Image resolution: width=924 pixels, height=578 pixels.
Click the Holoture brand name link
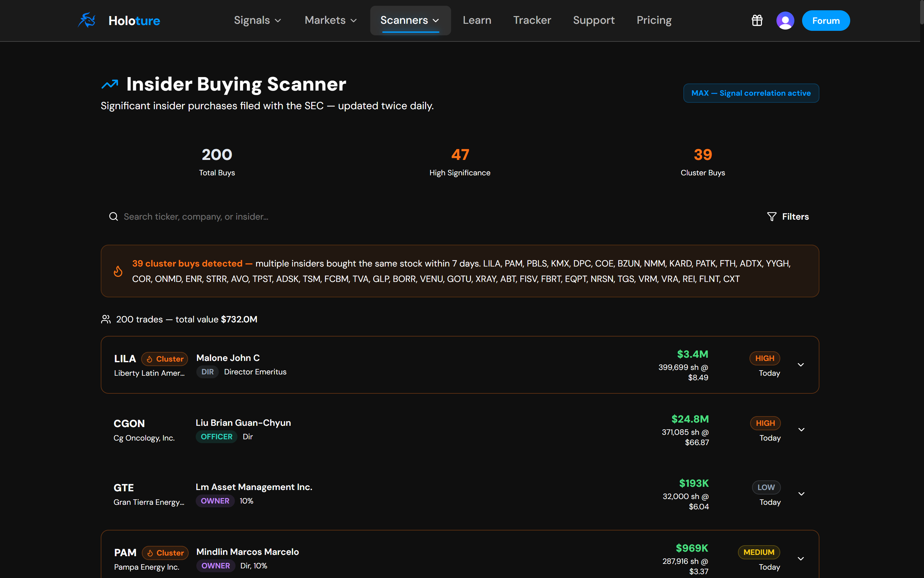click(x=134, y=21)
